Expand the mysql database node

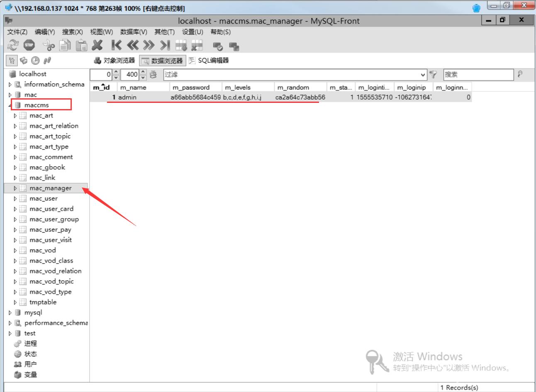point(10,313)
